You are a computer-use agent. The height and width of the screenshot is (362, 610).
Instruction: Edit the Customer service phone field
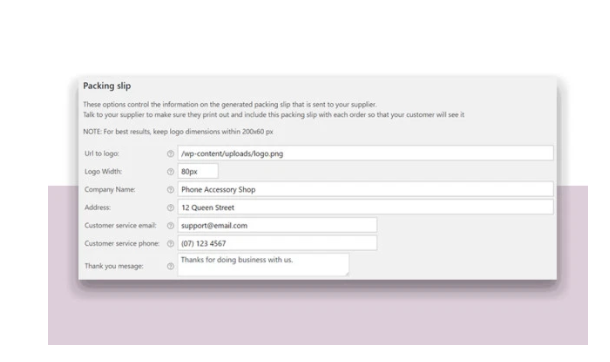pyautogui.click(x=277, y=243)
